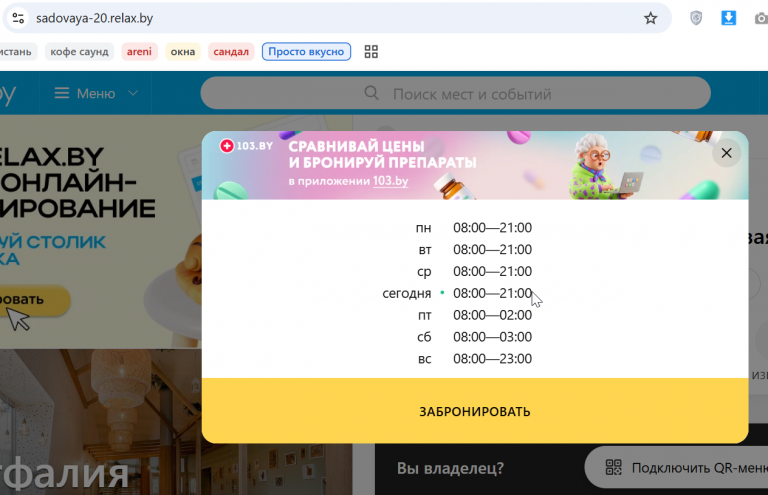Image resolution: width=768 pixels, height=495 pixels.
Task: Click the 103.BY logo in banner
Action: 246,145
